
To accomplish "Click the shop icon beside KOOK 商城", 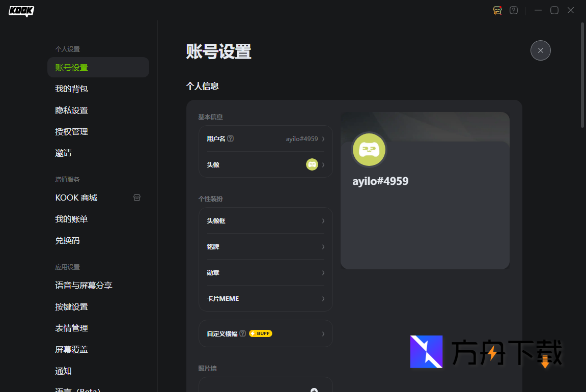I will [136, 198].
